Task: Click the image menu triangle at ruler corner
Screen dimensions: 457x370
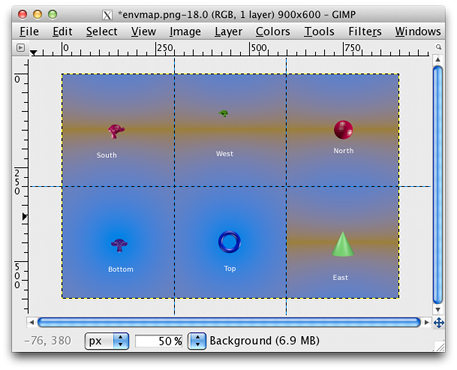Action: coord(20,48)
